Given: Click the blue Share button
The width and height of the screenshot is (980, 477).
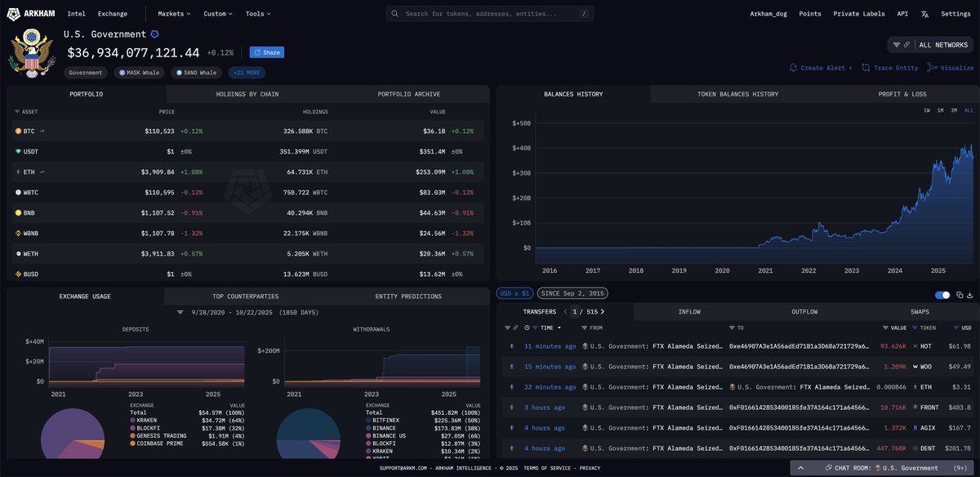Looking at the screenshot, I should point(267,52).
